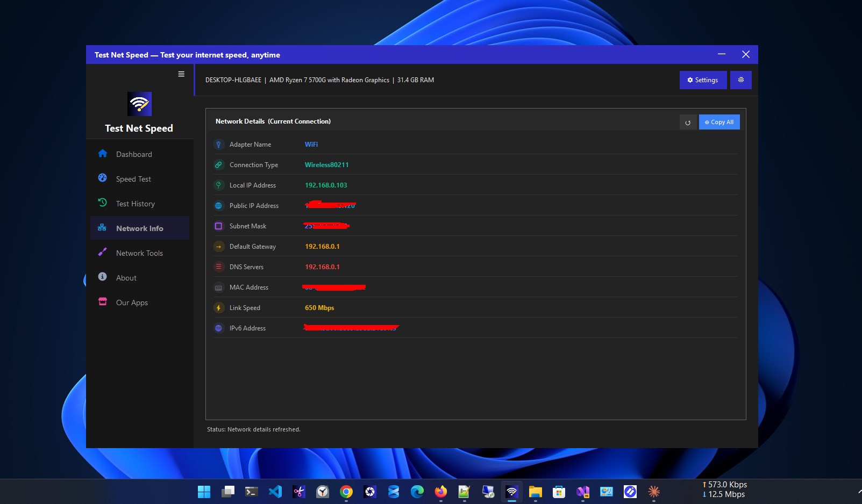Image resolution: width=862 pixels, height=504 pixels.
Task: Click the Connection Type link icon
Action: [218, 165]
